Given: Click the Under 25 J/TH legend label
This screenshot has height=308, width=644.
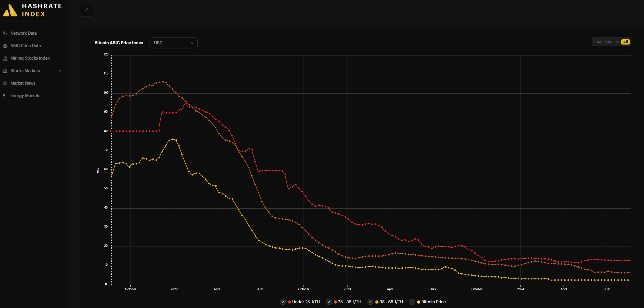Looking at the screenshot, I should click(x=306, y=302).
